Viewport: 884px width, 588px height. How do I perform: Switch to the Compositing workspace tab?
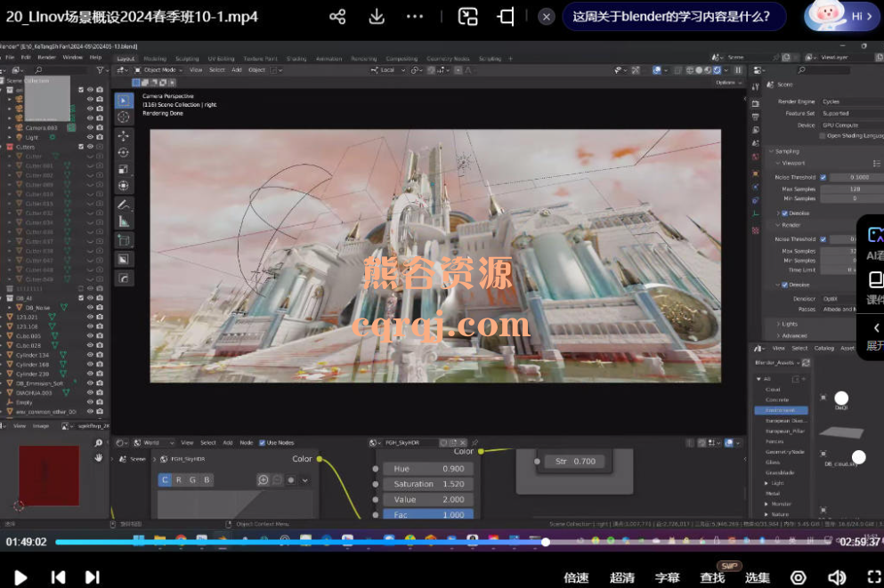pos(401,59)
